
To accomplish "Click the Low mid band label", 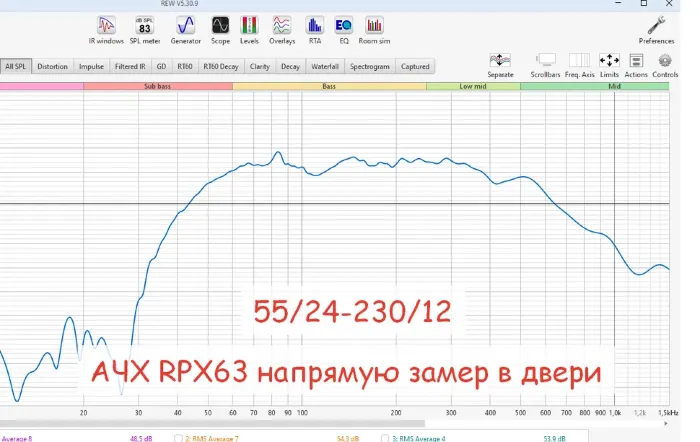I will 473,86.
